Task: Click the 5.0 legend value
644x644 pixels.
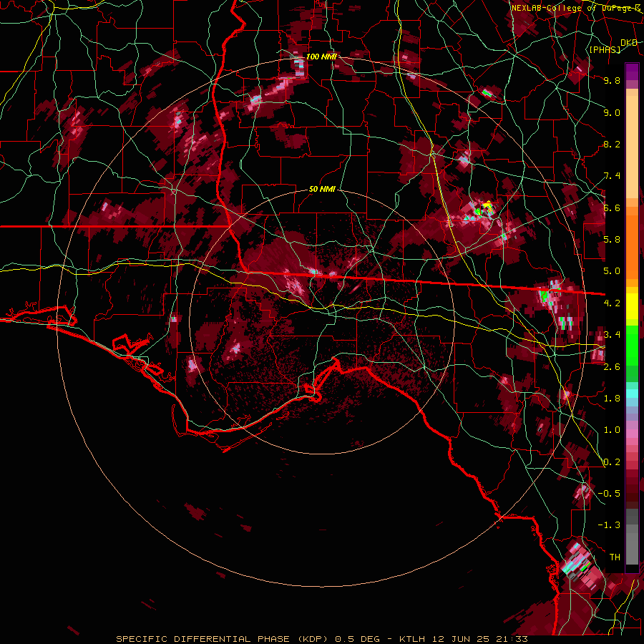Action: (612, 271)
